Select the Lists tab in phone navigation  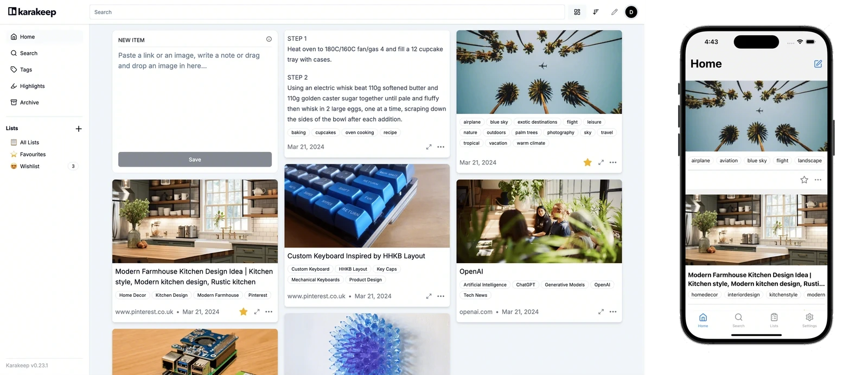[x=774, y=320]
